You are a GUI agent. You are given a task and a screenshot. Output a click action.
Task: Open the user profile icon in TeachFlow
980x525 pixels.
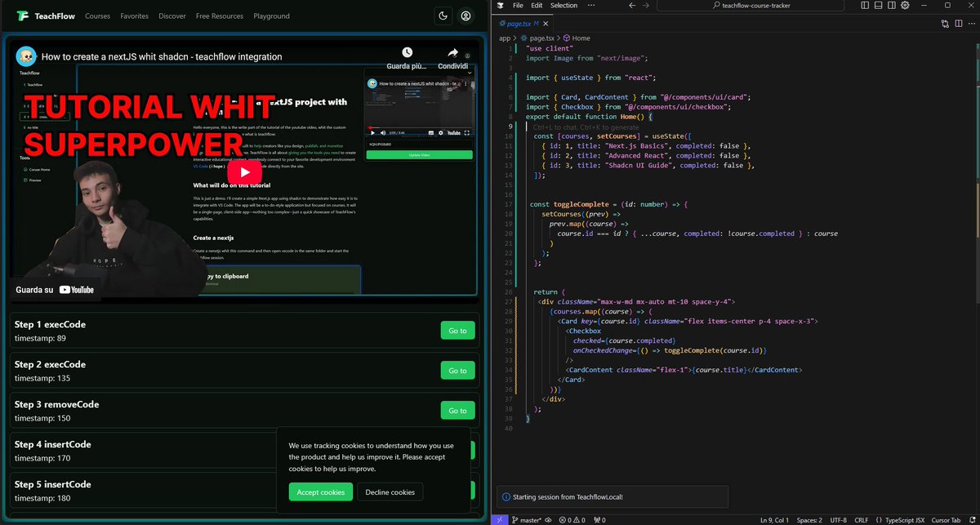pyautogui.click(x=465, y=16)
